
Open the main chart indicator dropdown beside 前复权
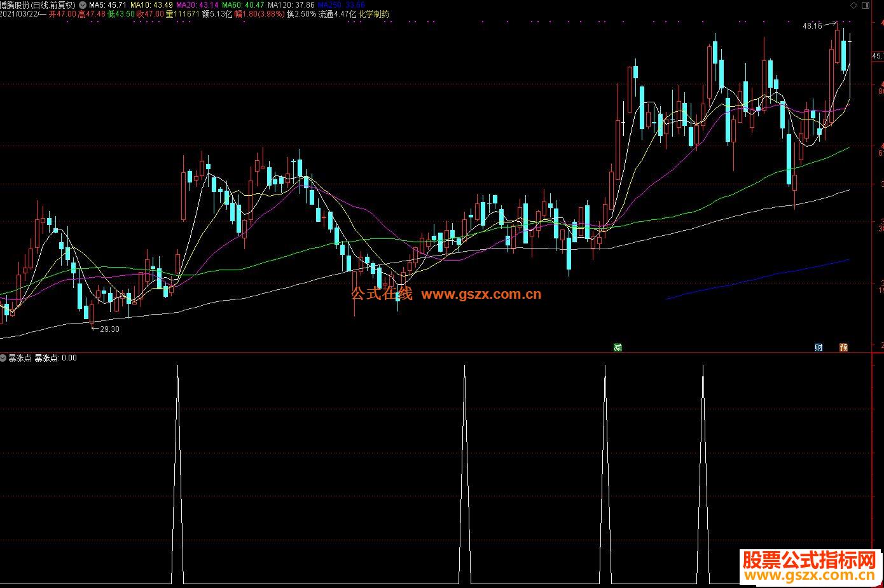(82, 5)
